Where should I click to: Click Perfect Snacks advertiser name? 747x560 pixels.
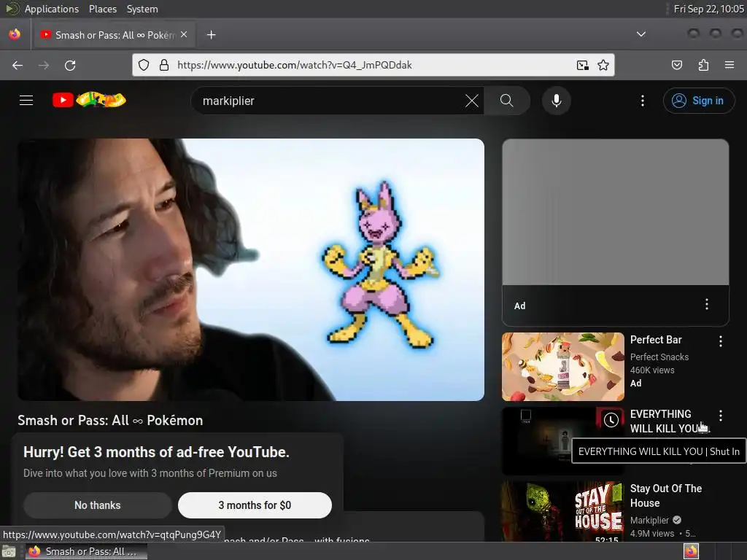tap(659, 357)
